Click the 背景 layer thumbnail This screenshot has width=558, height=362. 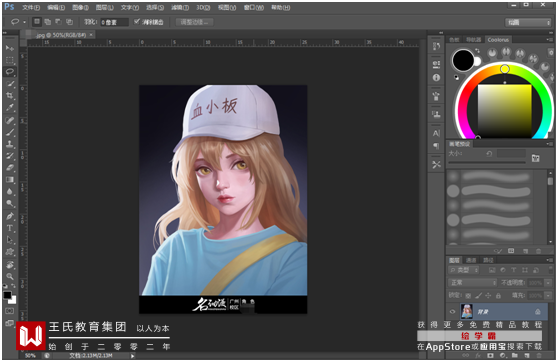467,311
